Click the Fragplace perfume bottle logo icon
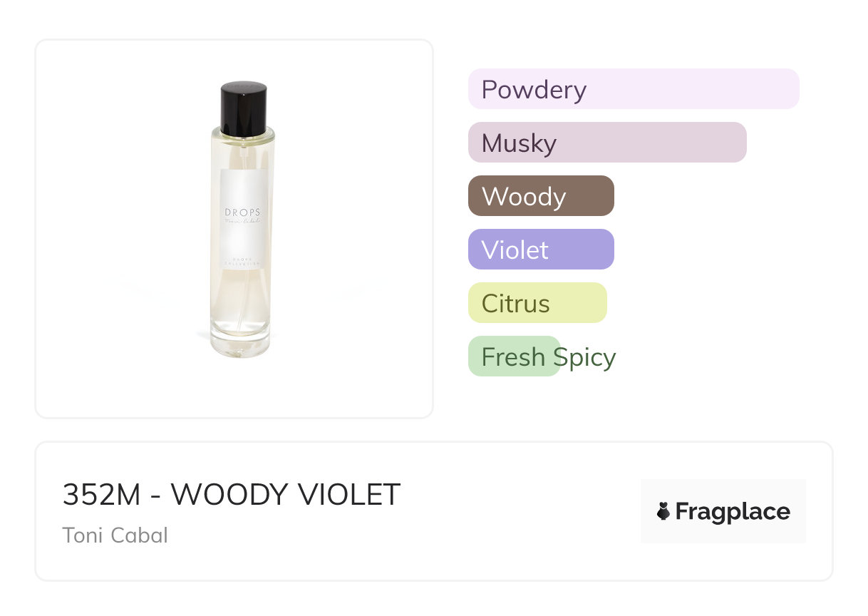 tap(663, 511)
